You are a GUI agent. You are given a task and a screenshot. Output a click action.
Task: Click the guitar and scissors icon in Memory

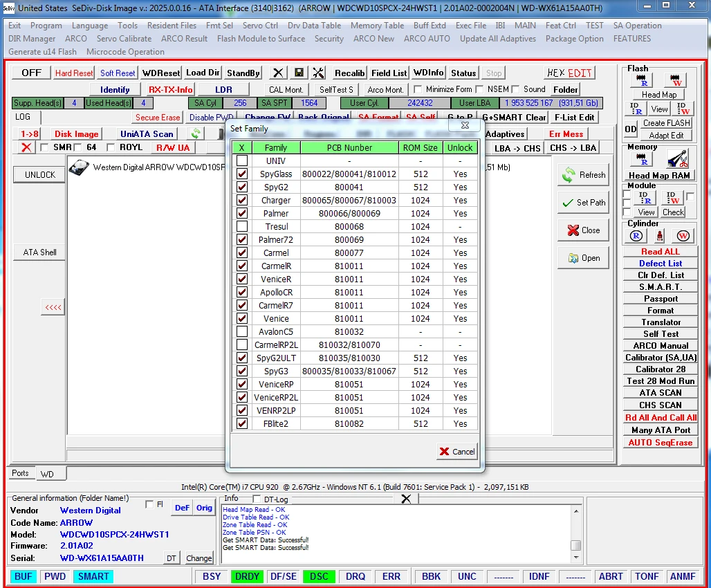(677, 159)
